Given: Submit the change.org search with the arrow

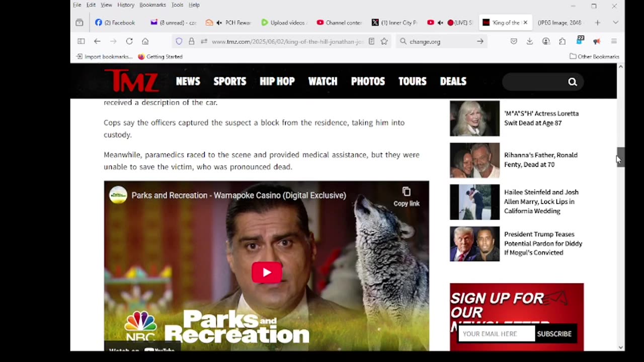Looking at the screenshot, I should click(480, 41).
